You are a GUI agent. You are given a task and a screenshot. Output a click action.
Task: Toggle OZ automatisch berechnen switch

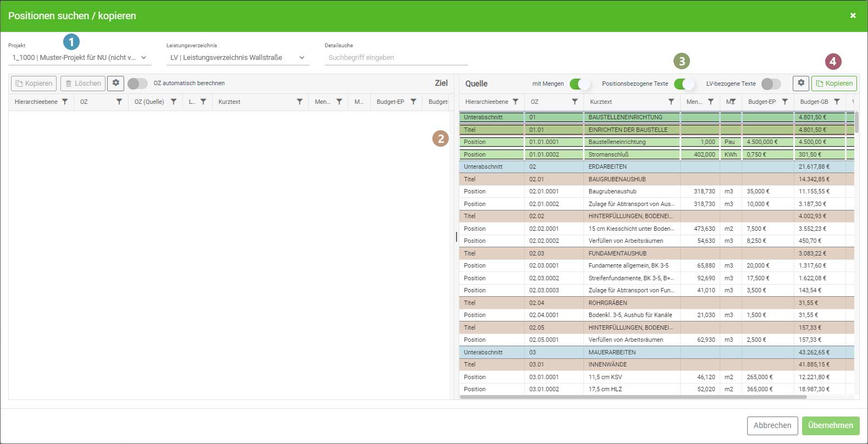[x=137, y=84]
